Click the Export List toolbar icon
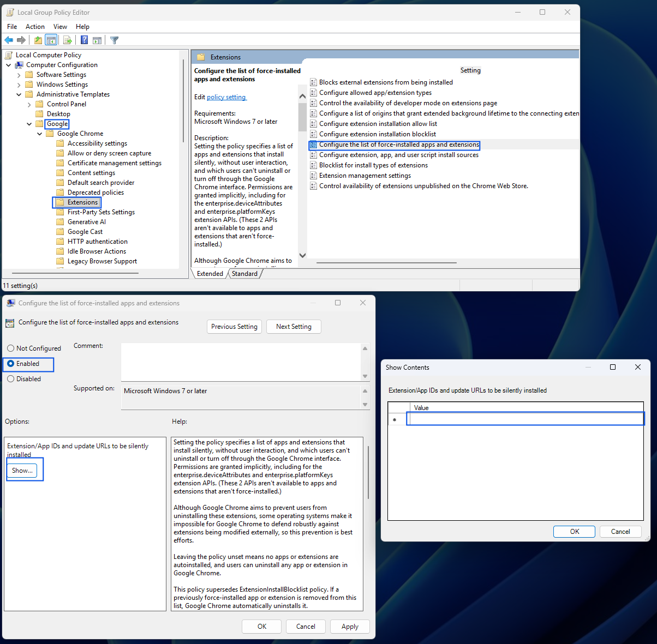Screen dimensions: 657x644 pos(68,40)
